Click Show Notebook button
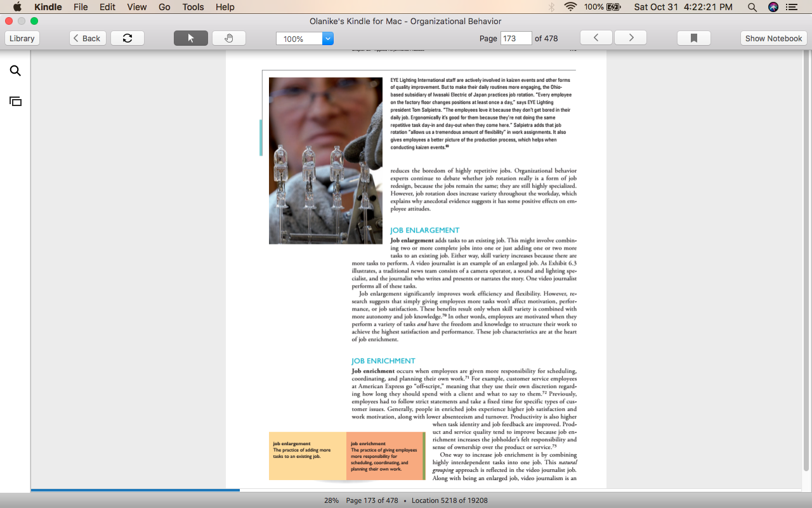The width and height of the screenshot is (812, 508). coord(773,38)
